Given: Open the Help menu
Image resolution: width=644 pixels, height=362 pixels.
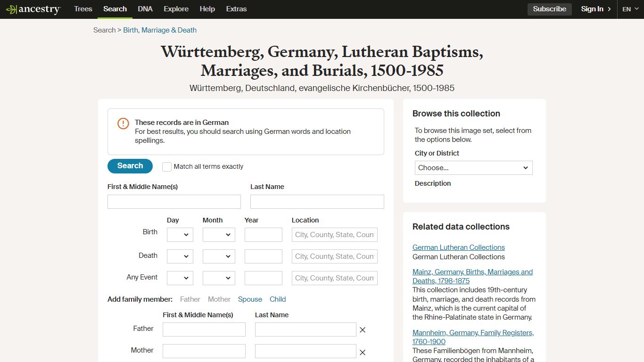Looking at the screenshot, I should [207, 9].
